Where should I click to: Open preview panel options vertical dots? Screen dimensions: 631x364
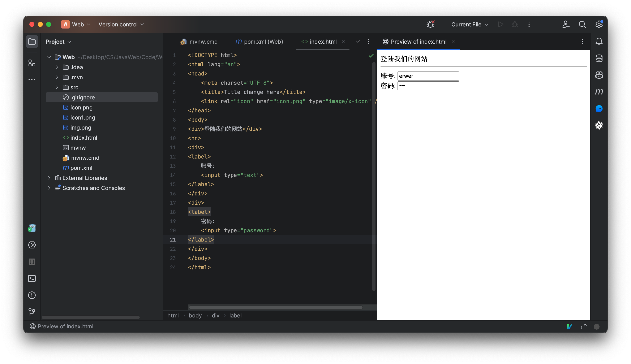click(x=582, y=42)
